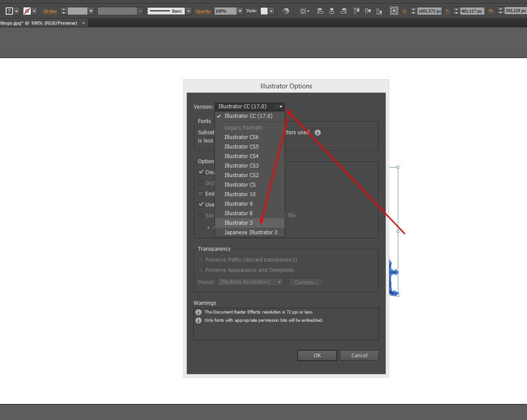This screenshot has height=420, width=527.
Task: Toggle the Embed ICC Profiles checkbox
Action: [x=201, y=194]
